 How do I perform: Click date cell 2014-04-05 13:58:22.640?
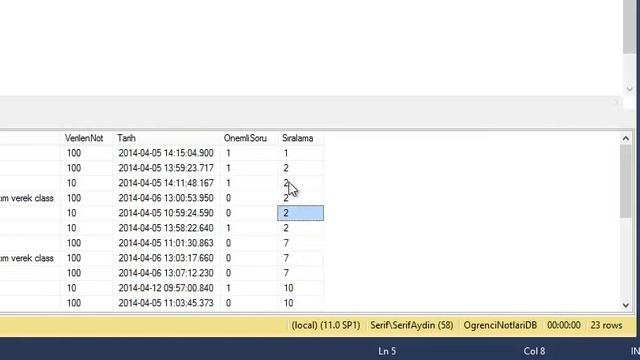click(x=166, y=228)
